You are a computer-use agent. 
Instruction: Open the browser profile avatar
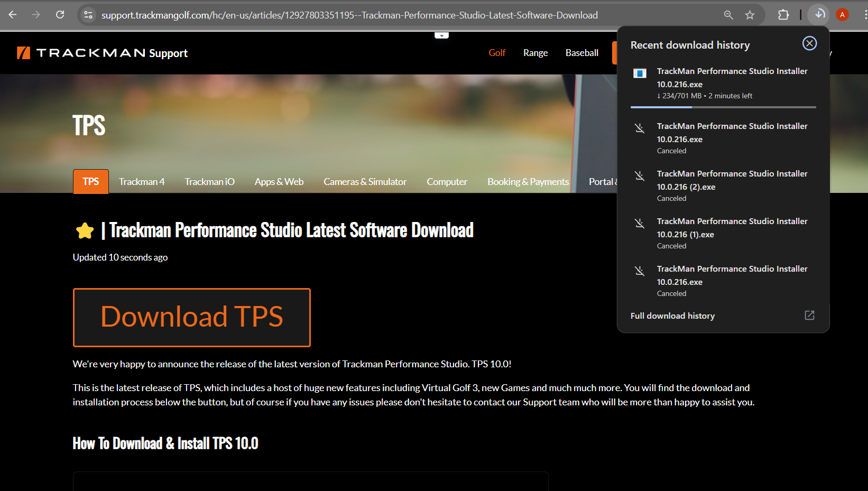pyautogui.click(x=842, y=14)
